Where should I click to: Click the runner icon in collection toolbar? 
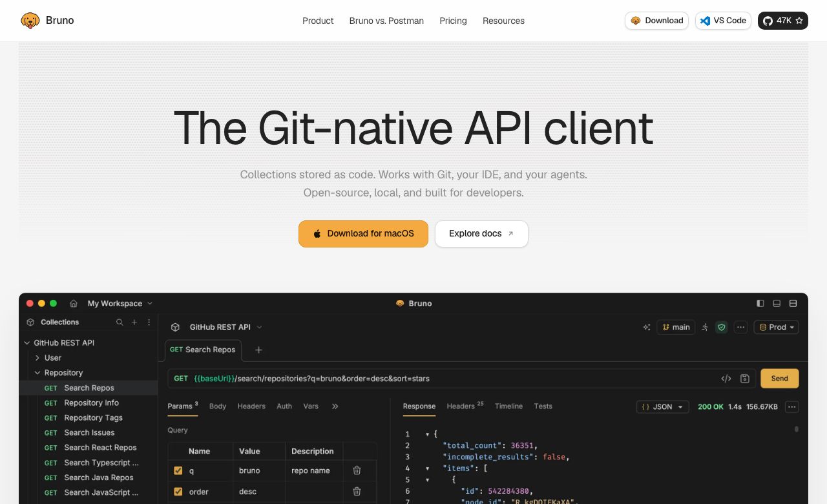(x=705, y=327)
